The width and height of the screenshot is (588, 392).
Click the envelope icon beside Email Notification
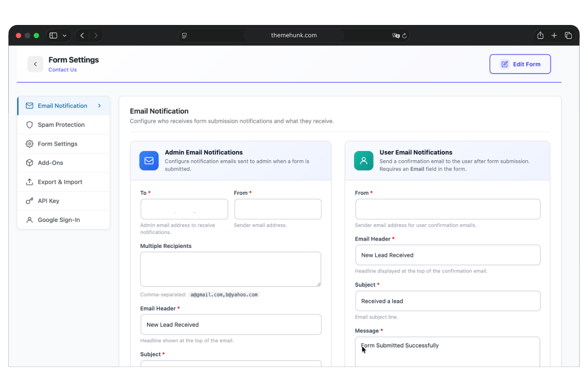tap(29, 106)
